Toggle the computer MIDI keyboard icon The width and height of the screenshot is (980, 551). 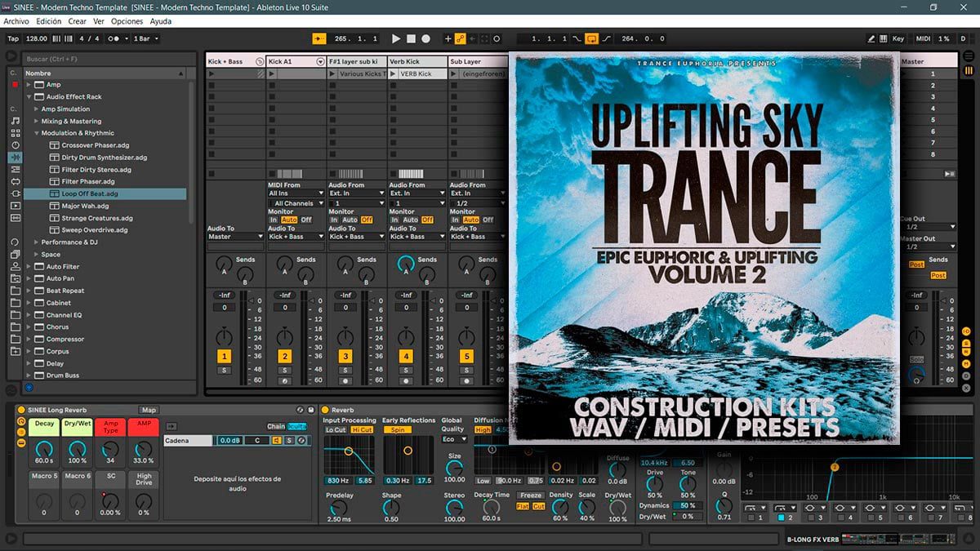tap(884, 38)
